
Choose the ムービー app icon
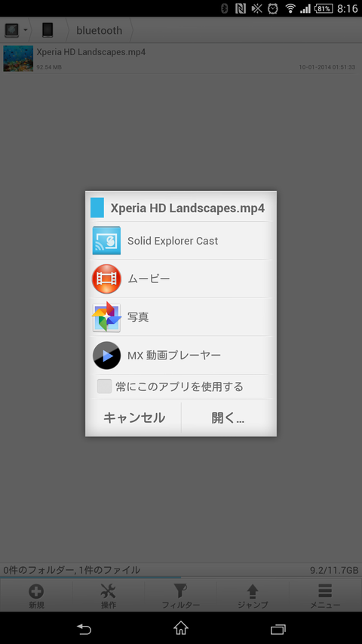click(106, 279)
